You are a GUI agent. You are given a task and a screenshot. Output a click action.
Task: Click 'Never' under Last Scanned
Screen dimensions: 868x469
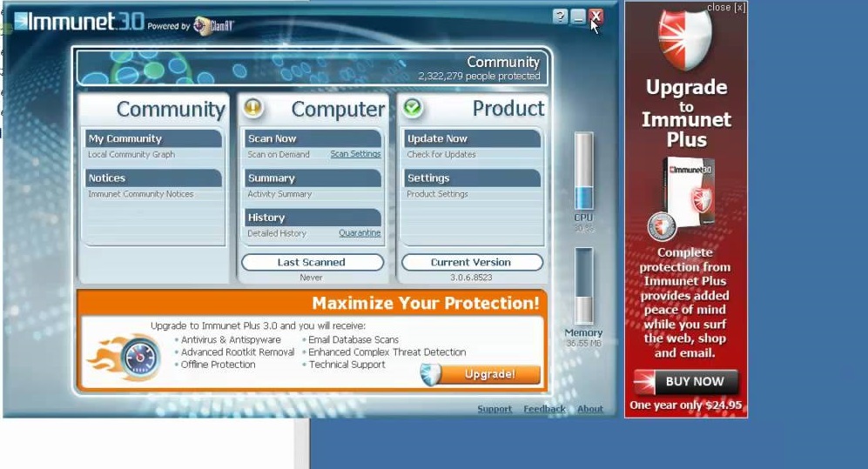tap(311, 278)
